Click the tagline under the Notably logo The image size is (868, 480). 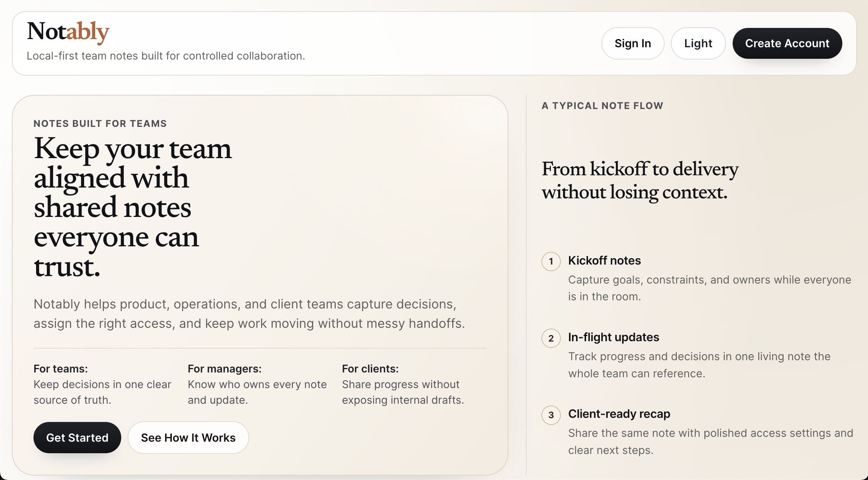(165, 56)
